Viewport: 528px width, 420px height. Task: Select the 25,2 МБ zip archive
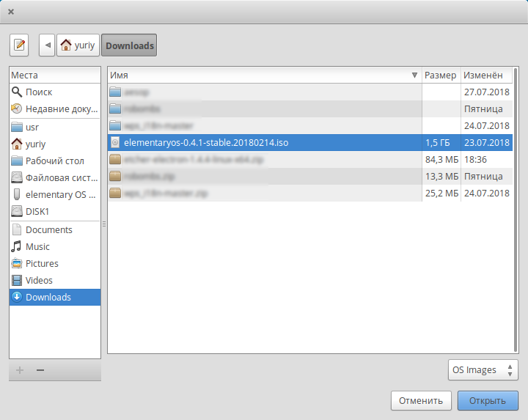[310, 193]
